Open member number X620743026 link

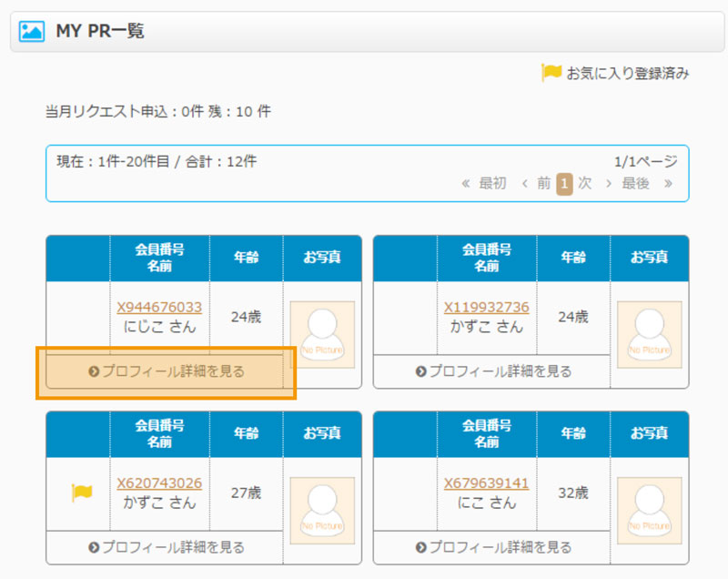159,483
